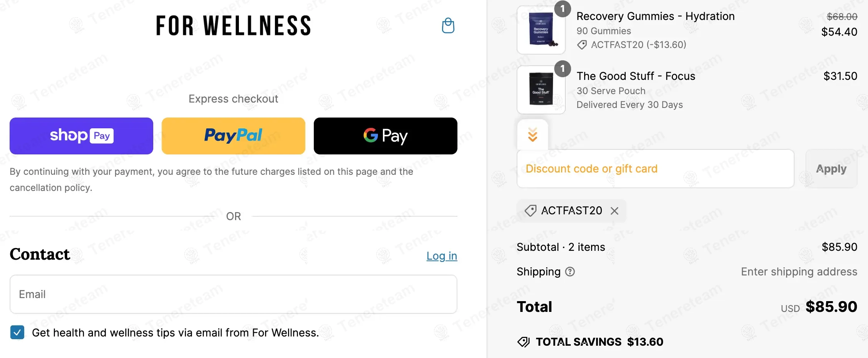Open the shopping bag cart icon
The image size is (868, 358).
coord(448,26)
